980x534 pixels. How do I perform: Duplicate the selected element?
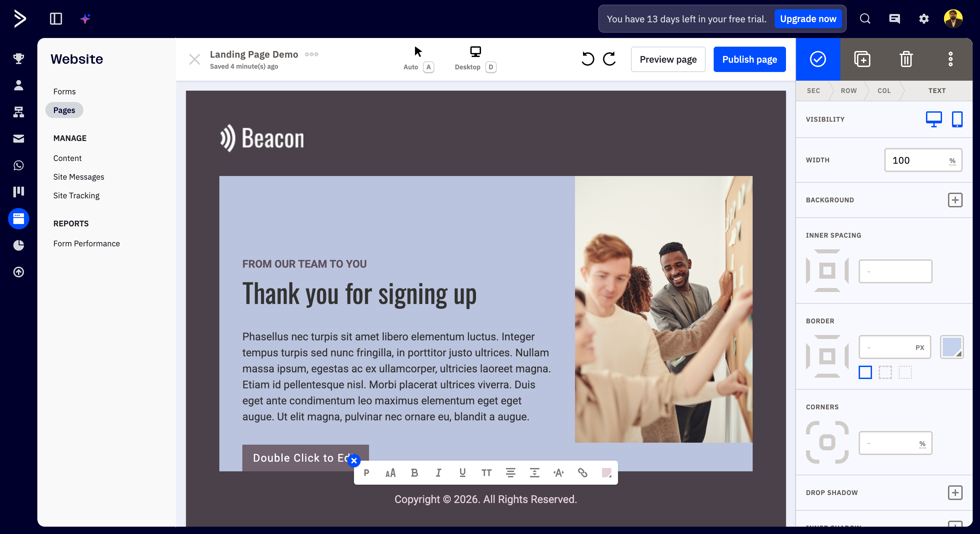[862, 59]
